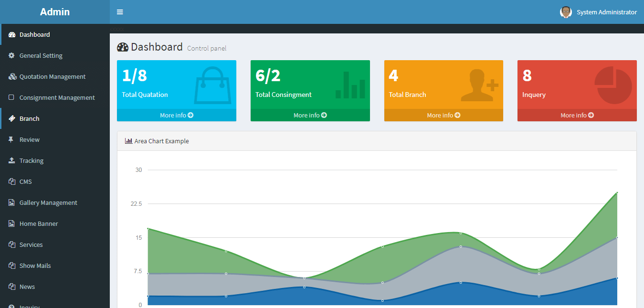This screenshot has height=308, width=644.
Task: Click the cubes icon for Quotation Management
Action: click(x=12, y=76)
